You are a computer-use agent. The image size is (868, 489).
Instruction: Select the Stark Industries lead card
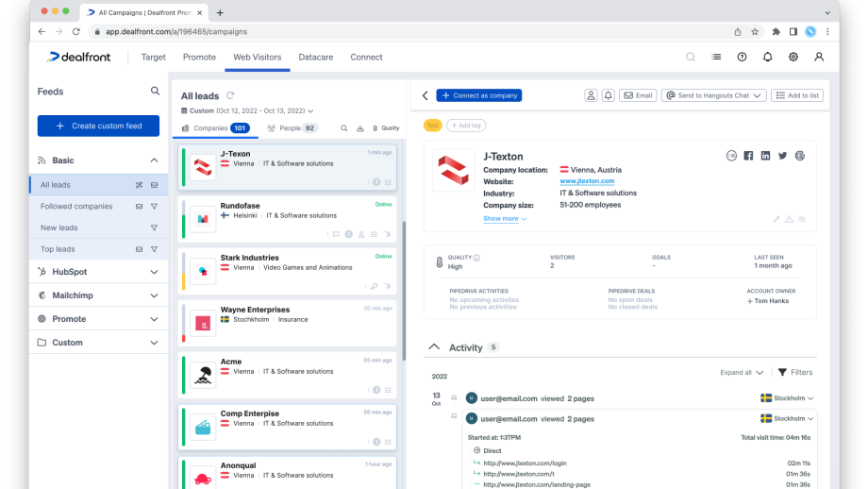point(287,271)
